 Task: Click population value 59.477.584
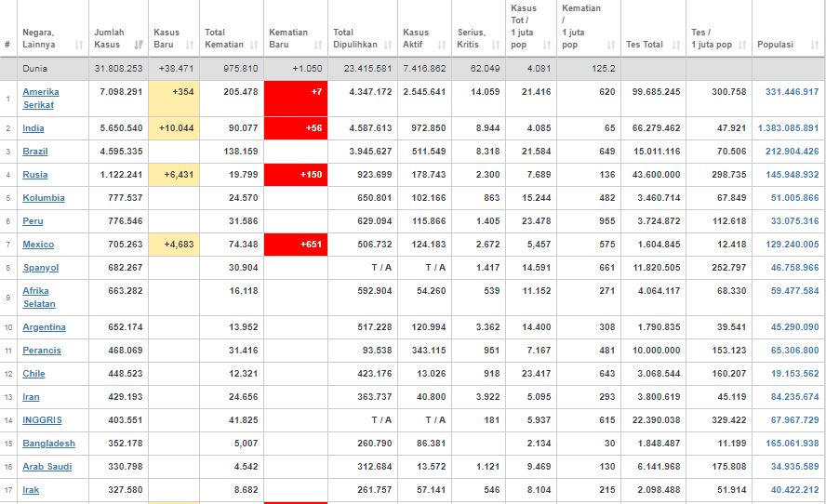coord(794,290)
